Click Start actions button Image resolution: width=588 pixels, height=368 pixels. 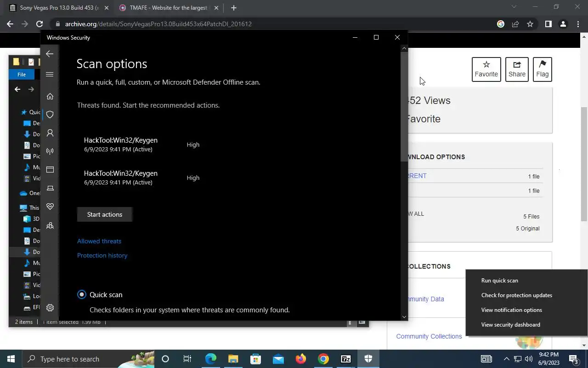coord(105,214)
